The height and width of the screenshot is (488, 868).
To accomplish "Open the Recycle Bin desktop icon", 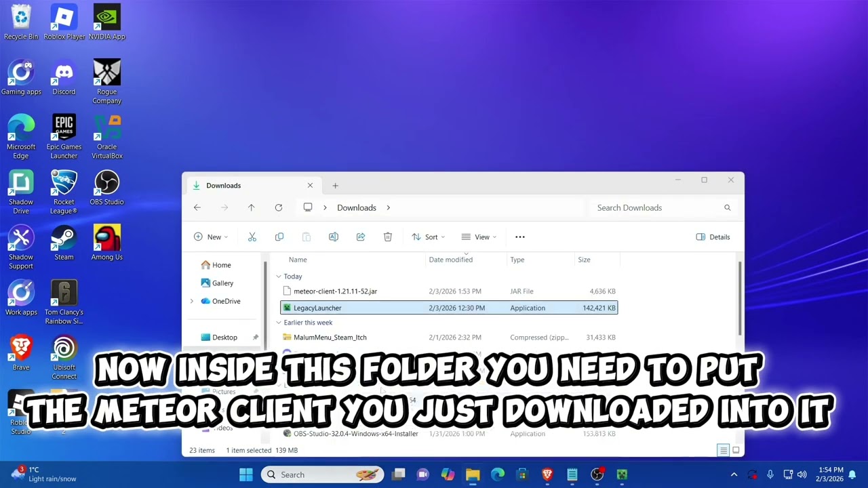I will (21, 22).
